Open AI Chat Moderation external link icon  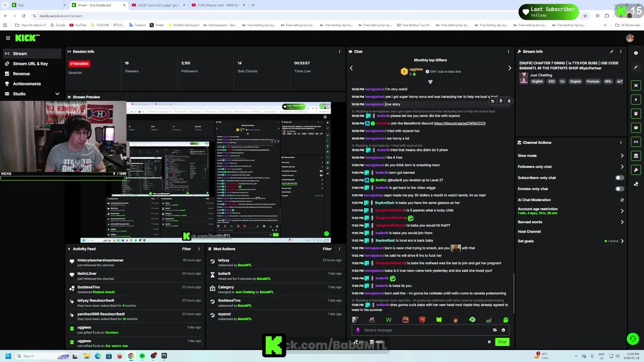coord(622,200)
